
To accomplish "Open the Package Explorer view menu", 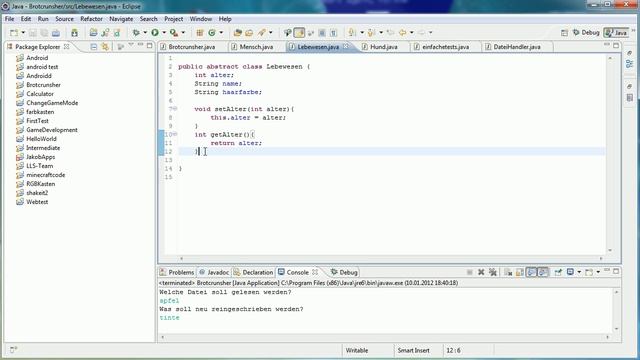I will tap(131, 44).
